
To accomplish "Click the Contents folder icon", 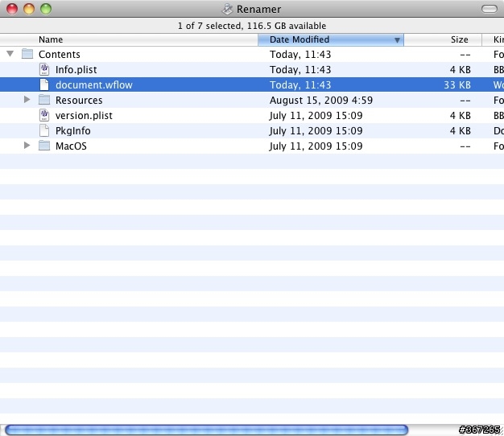I will pyautogui.click(x=27, y=54).
